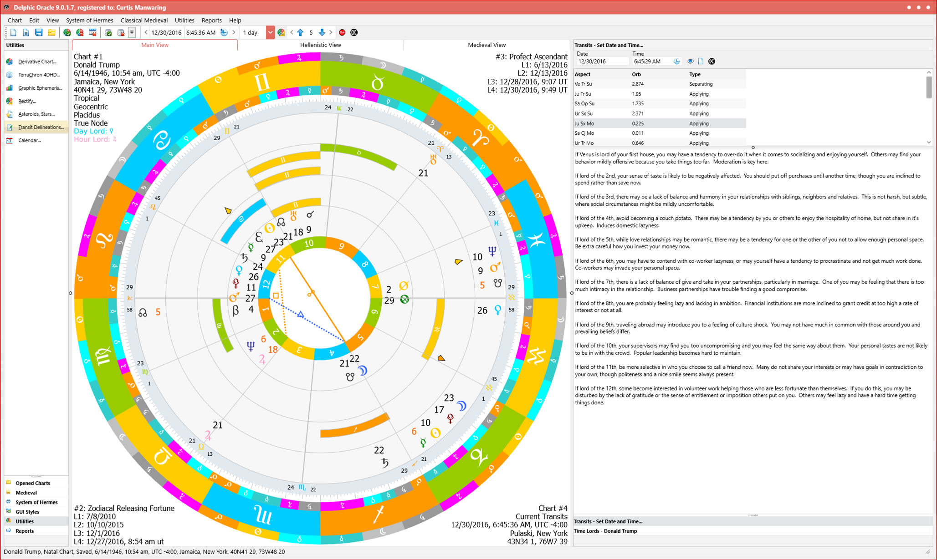
Task: Save chart with the floppy disk icon
Action: click(39, 33)
